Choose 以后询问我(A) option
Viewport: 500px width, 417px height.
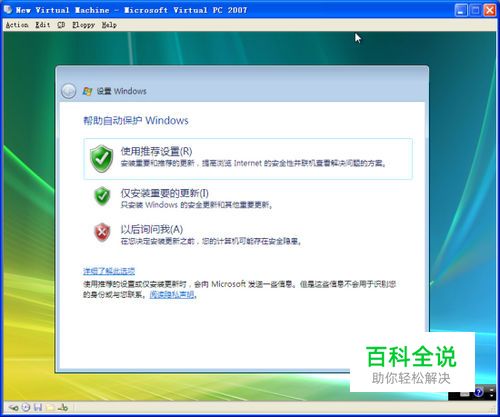pyautogui.click(x=248, y=234)
